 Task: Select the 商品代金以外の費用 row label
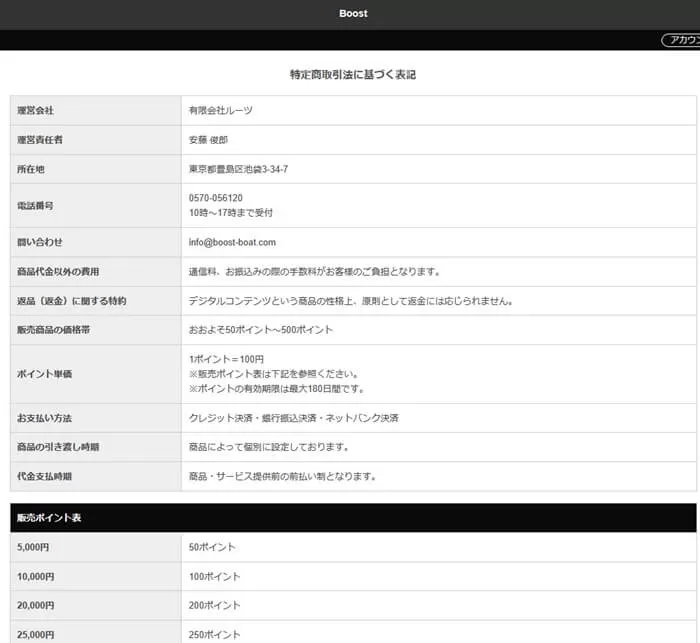[x=58, y=271]
